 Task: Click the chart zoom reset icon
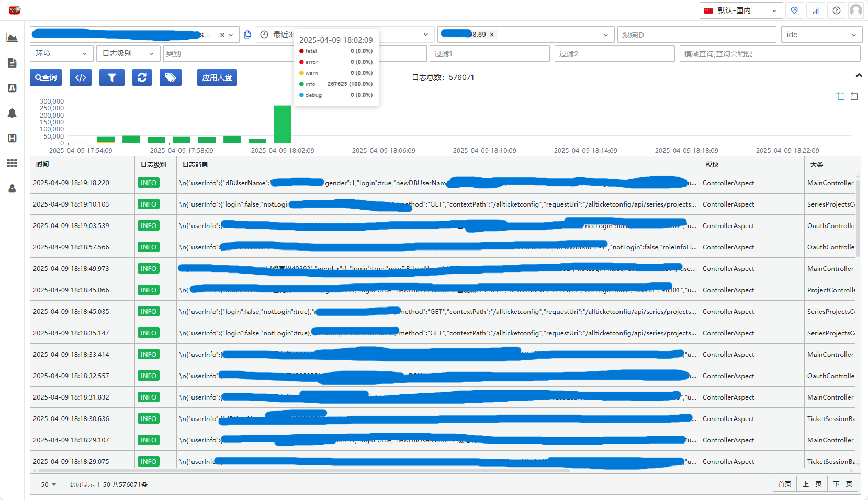coord(854,96)
